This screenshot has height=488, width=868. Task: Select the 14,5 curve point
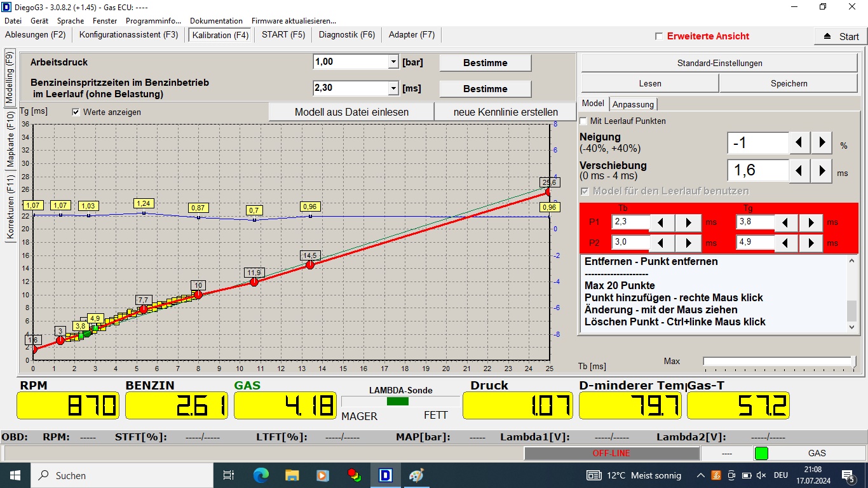point(310,265)
